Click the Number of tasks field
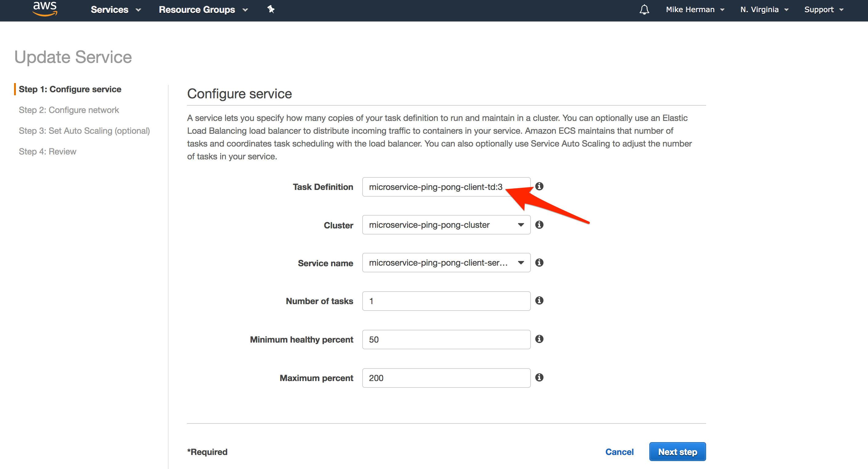The width and height of the screenshot is (868, 469). click(446, 301)
